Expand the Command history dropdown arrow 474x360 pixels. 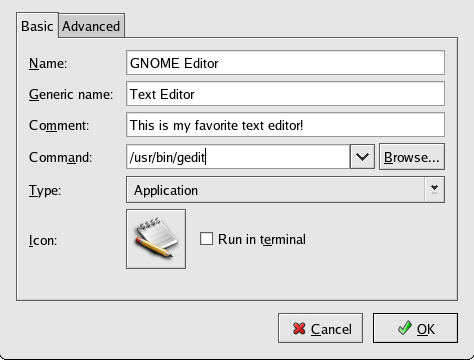point(362,156)
